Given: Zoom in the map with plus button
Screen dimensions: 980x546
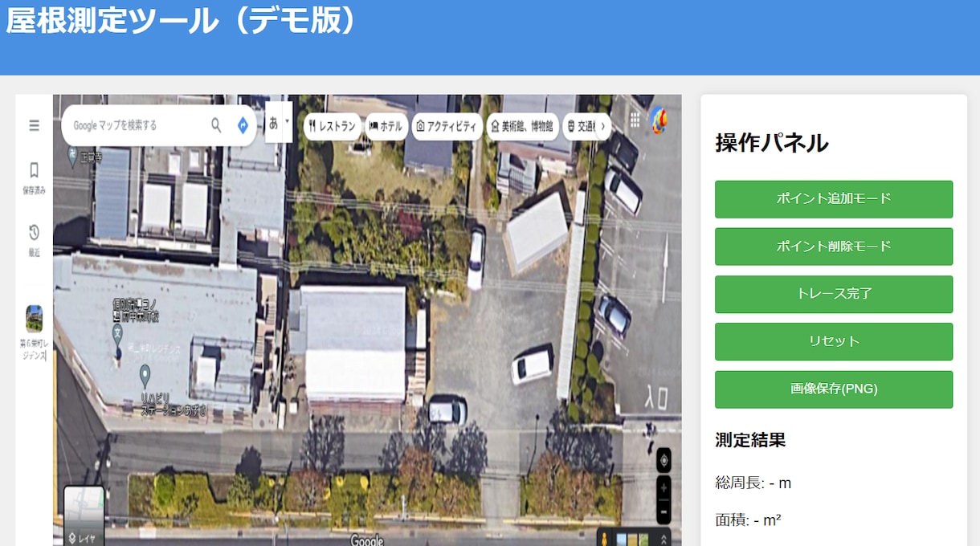Looking at the screenshot, I should 664,487.
